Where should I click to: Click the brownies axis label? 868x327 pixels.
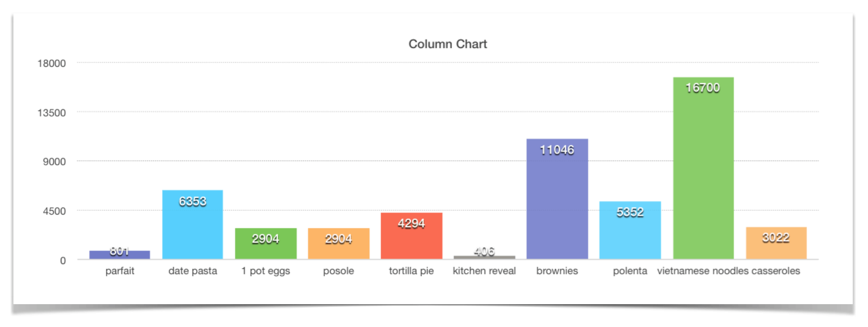click(557, 271)
